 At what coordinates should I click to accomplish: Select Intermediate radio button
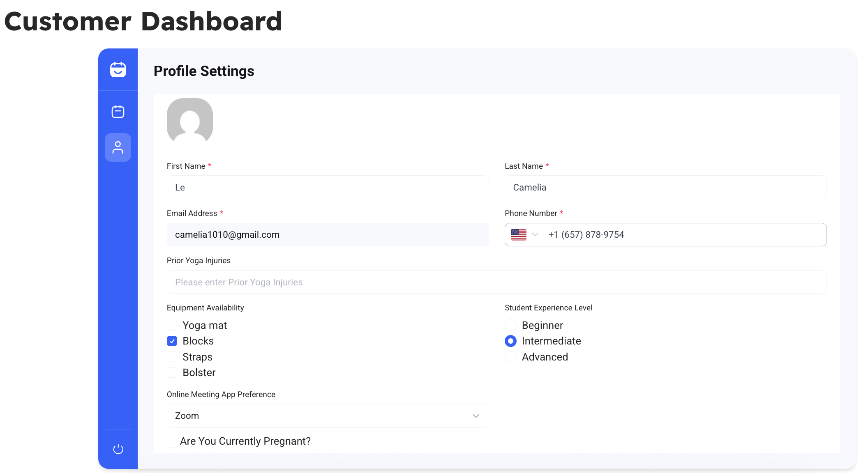tap(510, 341)
